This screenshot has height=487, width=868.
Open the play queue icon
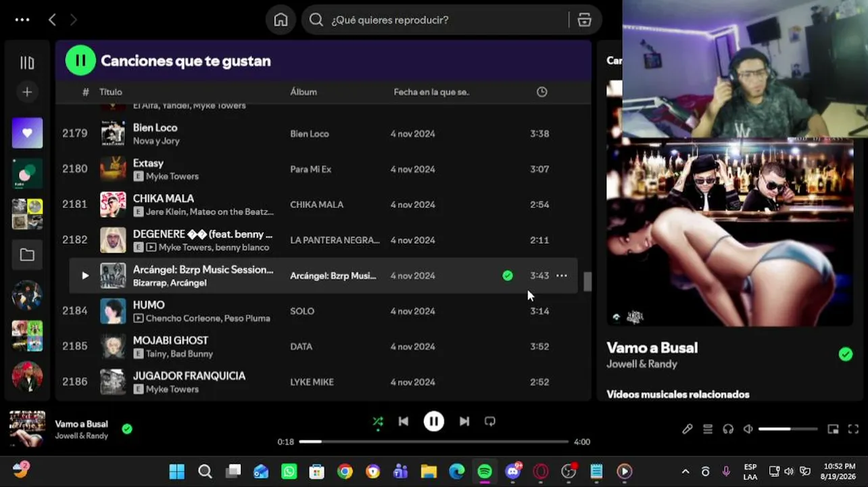708,429
